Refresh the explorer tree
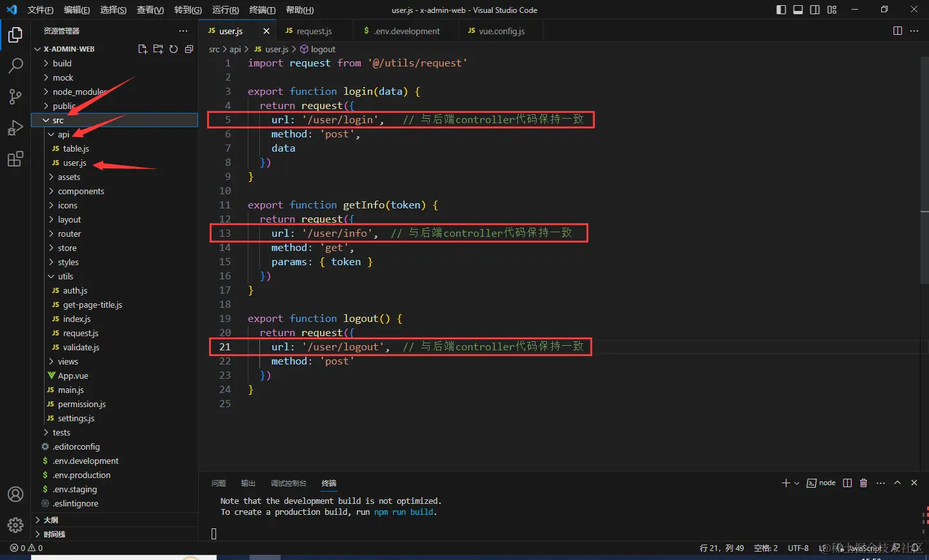Screen dimensions: 929x560 (x=174, y=49)
